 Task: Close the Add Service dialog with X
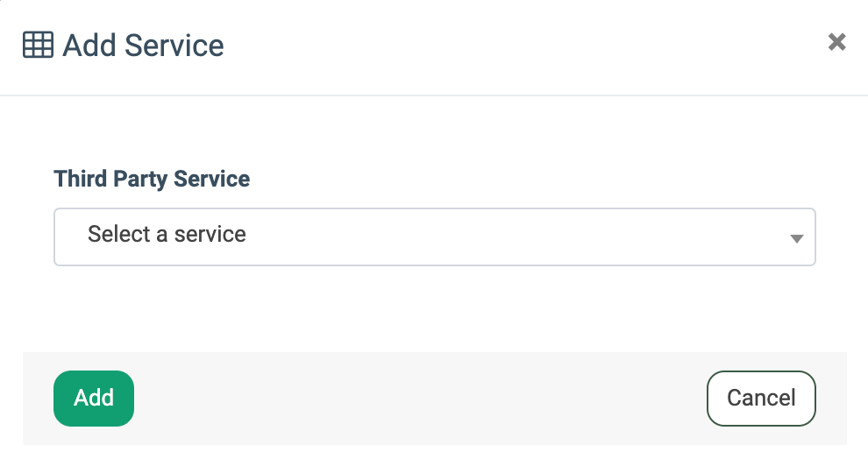coord(837,42)
